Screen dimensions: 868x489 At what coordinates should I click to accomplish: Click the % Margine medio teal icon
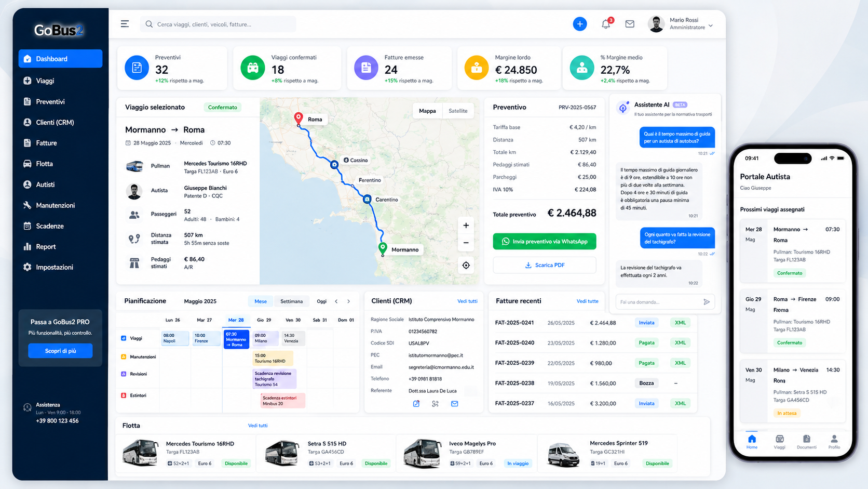click(x=582, y=68)
